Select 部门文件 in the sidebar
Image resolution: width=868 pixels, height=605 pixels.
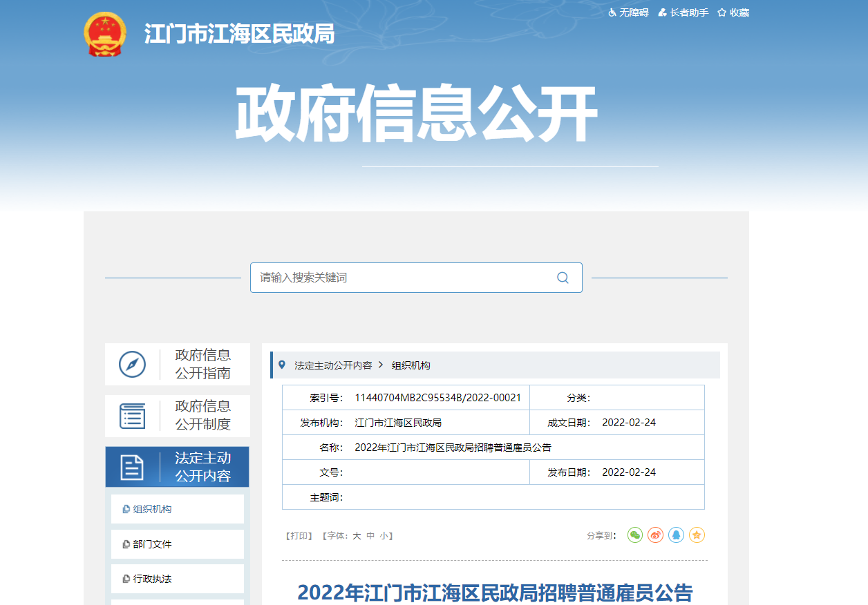152,544
